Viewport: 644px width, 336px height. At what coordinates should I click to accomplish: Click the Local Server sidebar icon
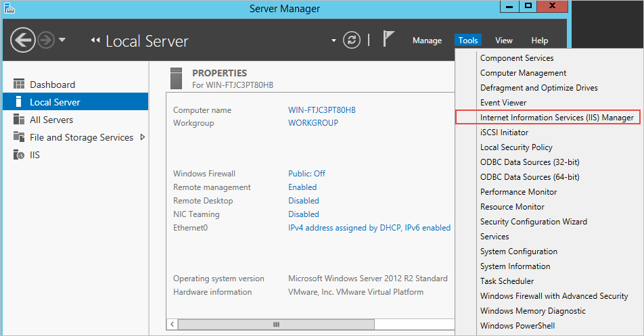[x=19, y=102]
